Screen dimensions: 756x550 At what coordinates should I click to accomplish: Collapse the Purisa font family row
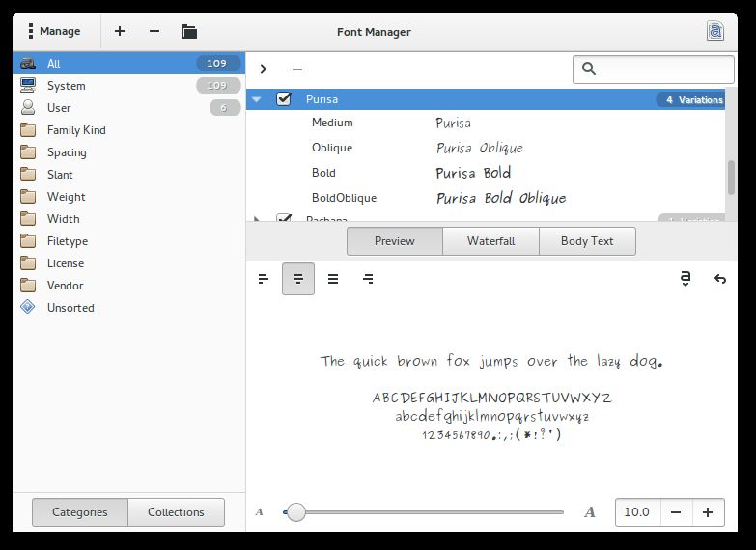pos(257,98)
